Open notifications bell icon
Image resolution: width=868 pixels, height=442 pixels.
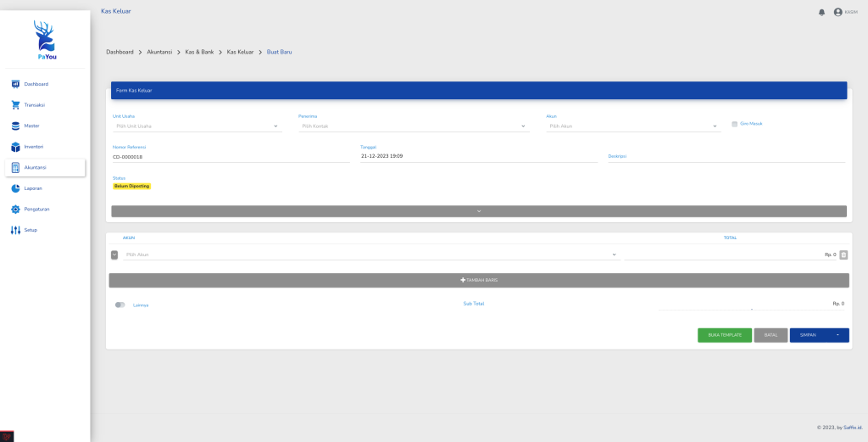[821, 12]
